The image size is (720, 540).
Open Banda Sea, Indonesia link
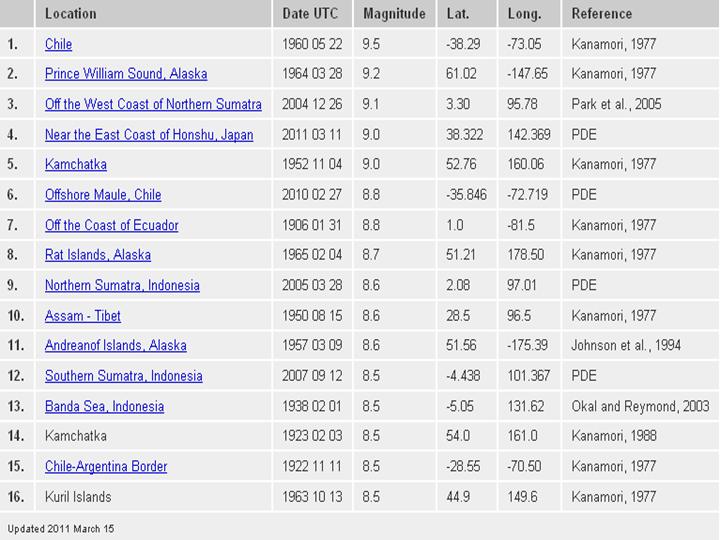coord(104,406)
